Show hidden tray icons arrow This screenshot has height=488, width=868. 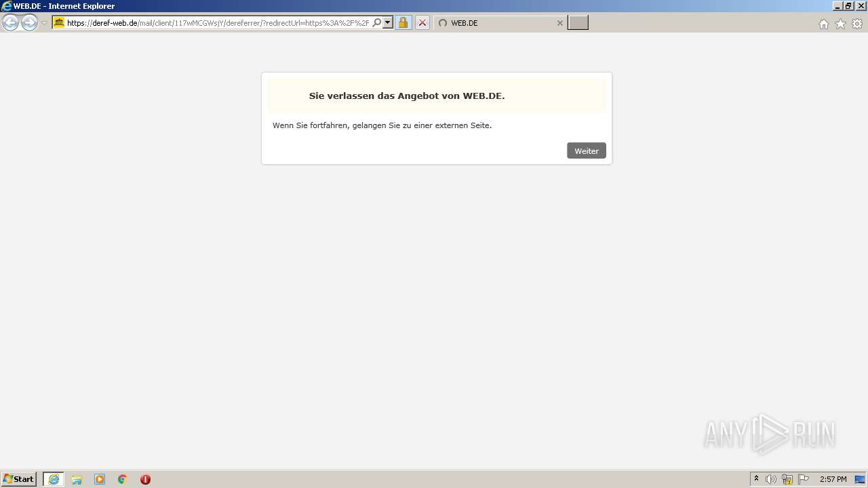(x=756, y=479)
